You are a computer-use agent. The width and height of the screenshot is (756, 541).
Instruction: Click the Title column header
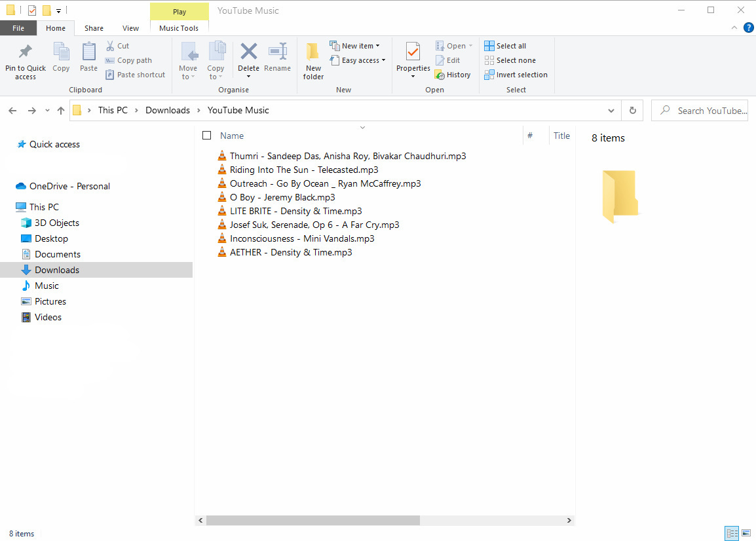561,136
